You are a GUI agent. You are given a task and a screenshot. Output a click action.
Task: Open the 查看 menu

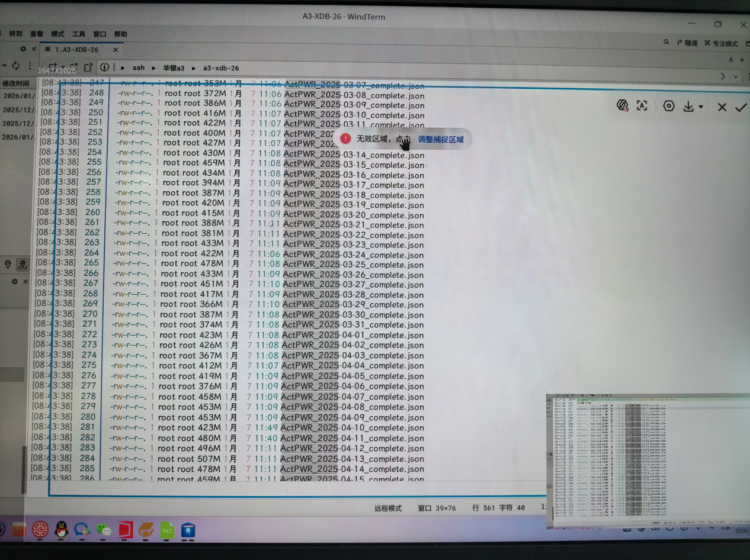37,34
